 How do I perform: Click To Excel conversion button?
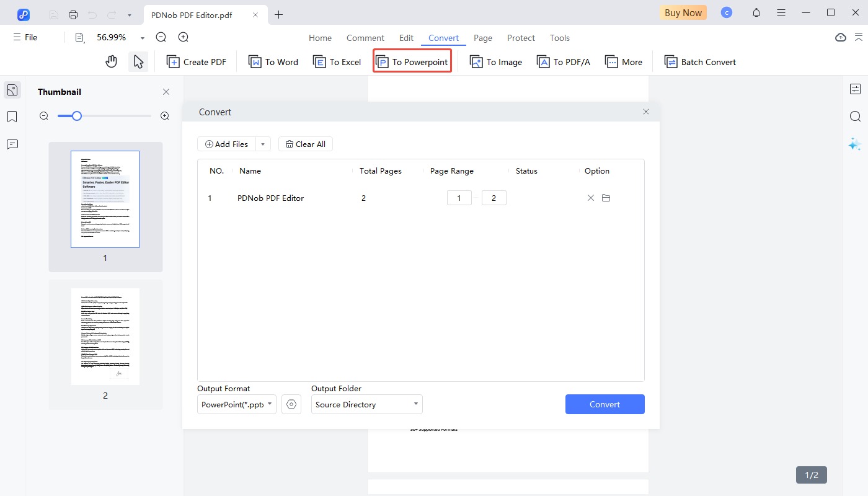(x=337, y=62)
